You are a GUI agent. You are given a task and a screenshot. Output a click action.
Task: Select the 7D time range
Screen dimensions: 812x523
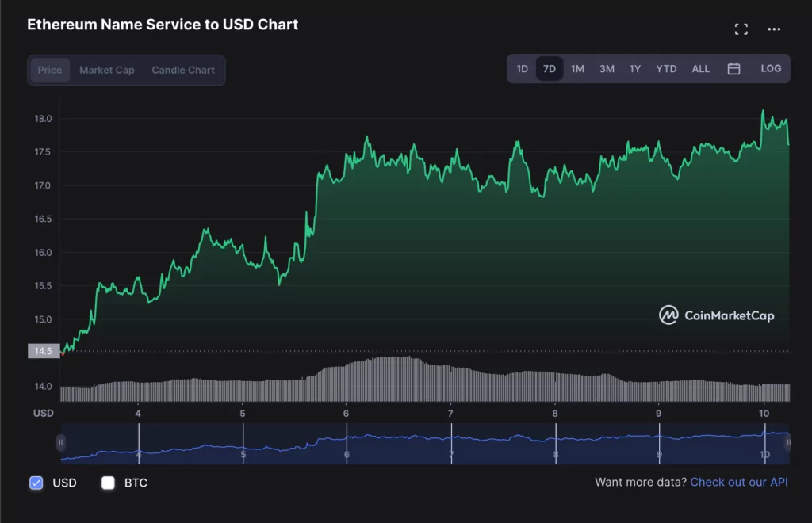pyautogui.click(x=550, y=69)
